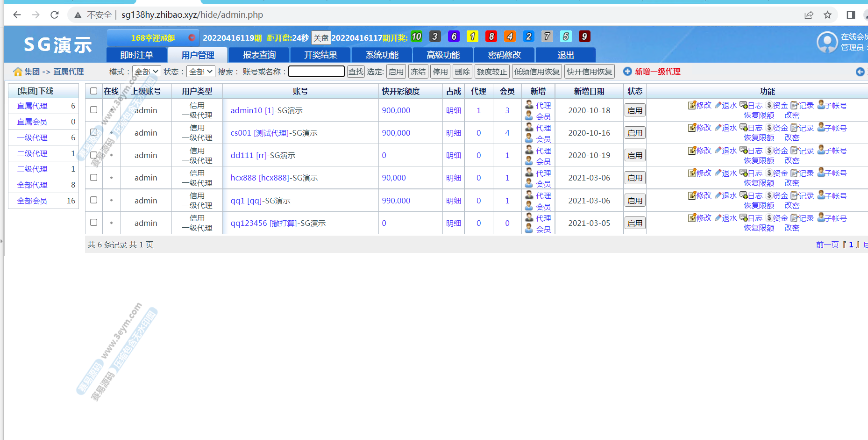This screenshot has width=868, height=440.
Task: Click the blue plus icon for 新增一级代理
Action: [627, 72]
